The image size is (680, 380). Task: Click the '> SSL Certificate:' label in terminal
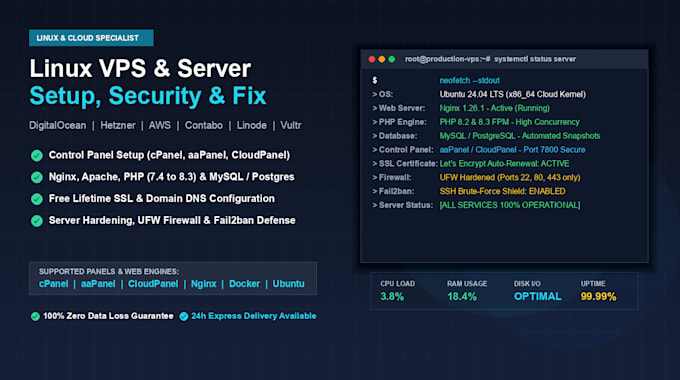[x=405, y=164]
